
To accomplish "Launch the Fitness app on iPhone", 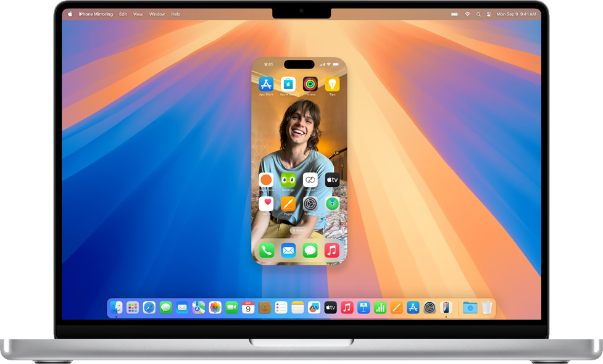I will pyautogui.click(x=310, y=84).
